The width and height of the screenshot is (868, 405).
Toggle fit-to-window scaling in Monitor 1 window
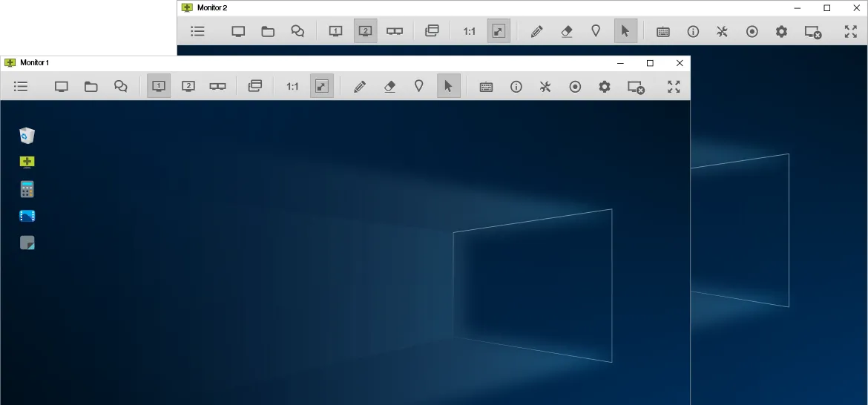point(322,86)
